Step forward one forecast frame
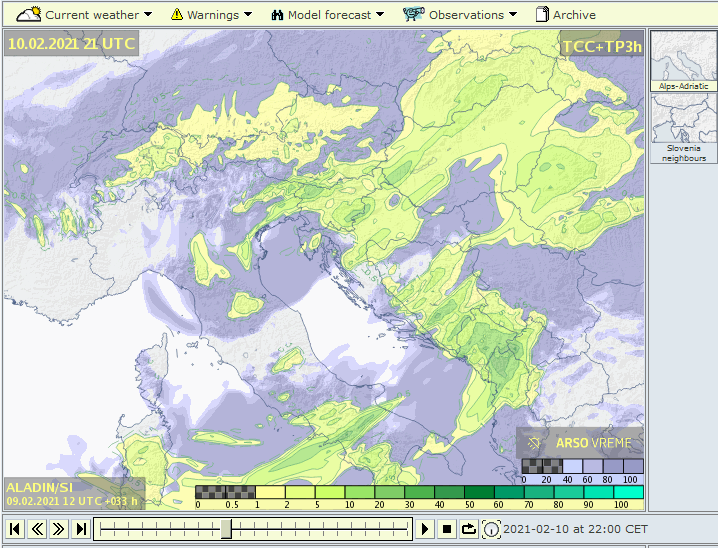Viewport: 718px width, 548px height. tap(60, 529)
